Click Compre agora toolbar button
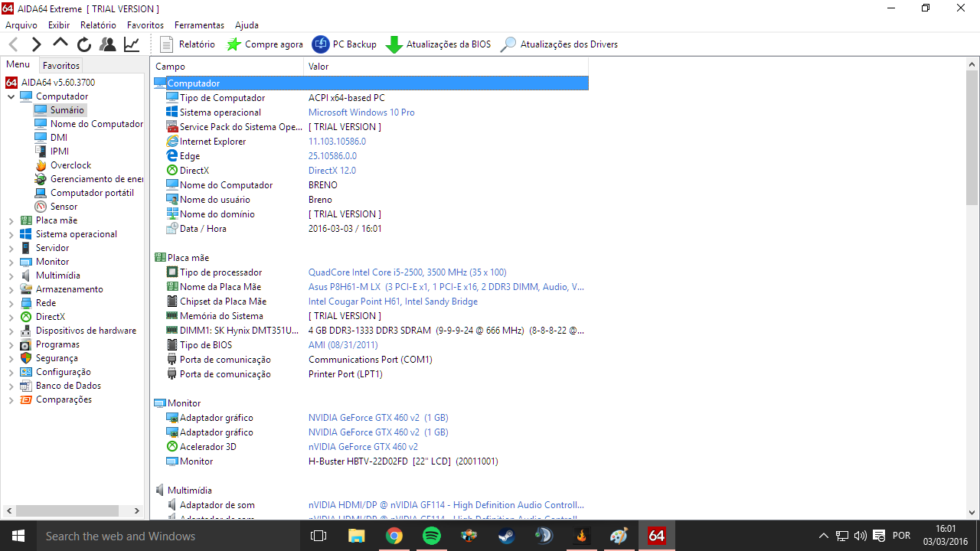This screenshot has height=551, width=980. 265,44
